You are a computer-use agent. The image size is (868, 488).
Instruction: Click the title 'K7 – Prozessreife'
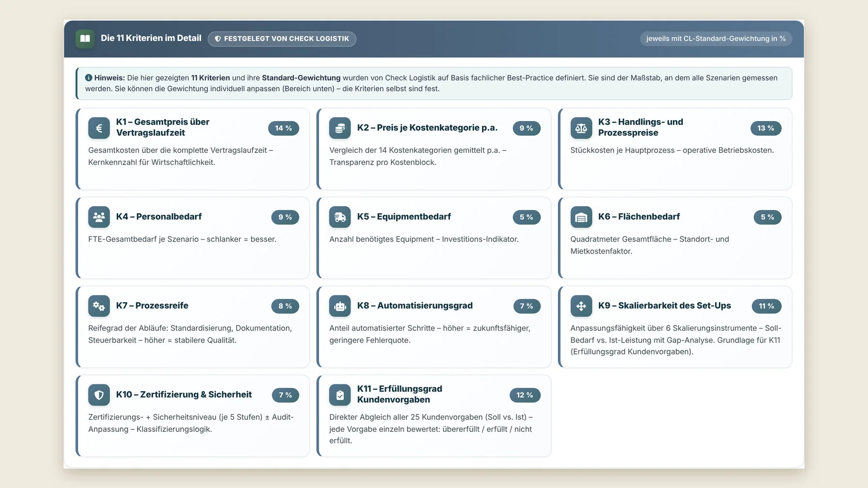pos(152,306)
